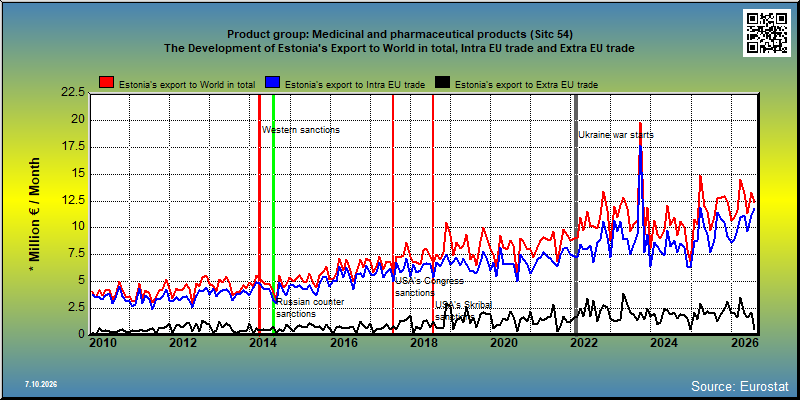This screenshot has height=400, width=800.
Task: Click the 12.5 y-axis value
Action: (x=71, y=201)
